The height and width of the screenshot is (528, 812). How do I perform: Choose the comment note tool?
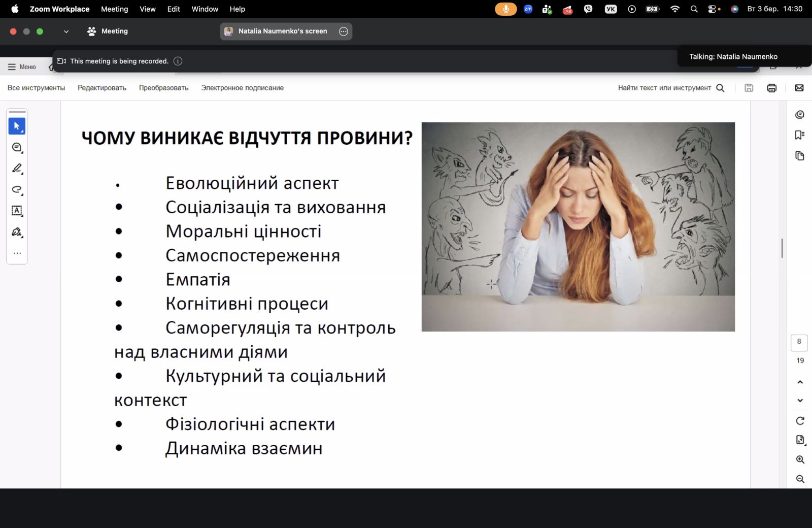click(17, 147)
